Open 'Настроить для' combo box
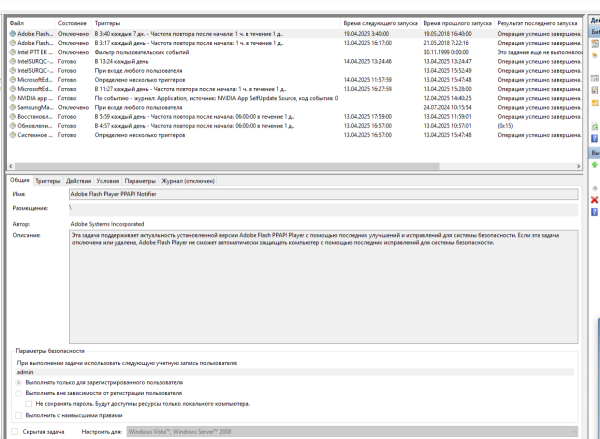Viewport: 600px width, 439px height. pos(352,432)
